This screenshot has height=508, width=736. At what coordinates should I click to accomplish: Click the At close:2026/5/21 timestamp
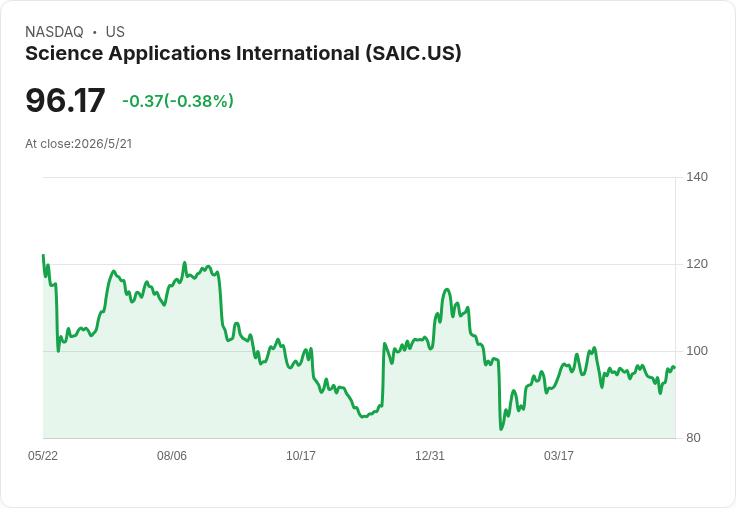point(79,144)
